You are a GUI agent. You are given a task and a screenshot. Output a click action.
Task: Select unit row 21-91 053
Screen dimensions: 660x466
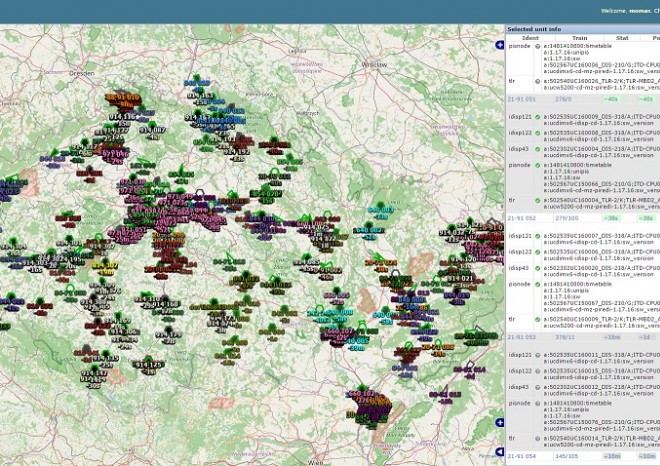[583, 337]
